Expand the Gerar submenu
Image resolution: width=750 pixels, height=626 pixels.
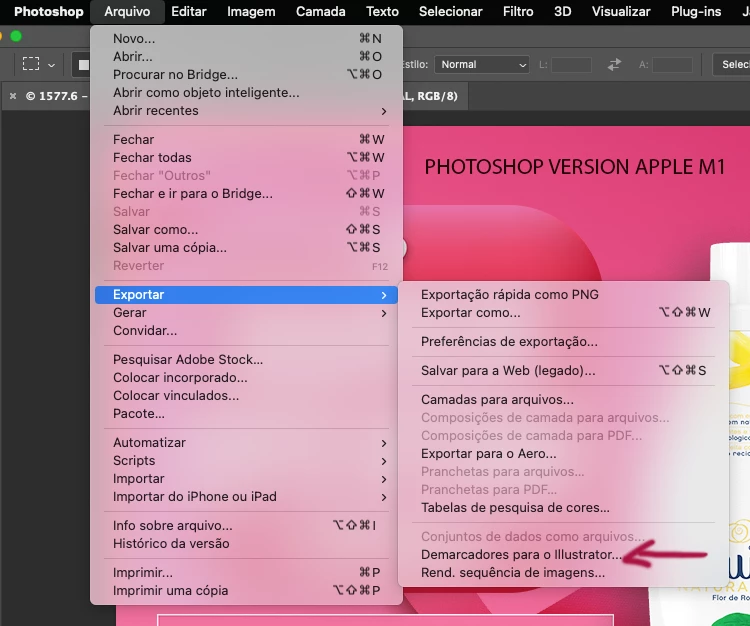tap(246, 313)
